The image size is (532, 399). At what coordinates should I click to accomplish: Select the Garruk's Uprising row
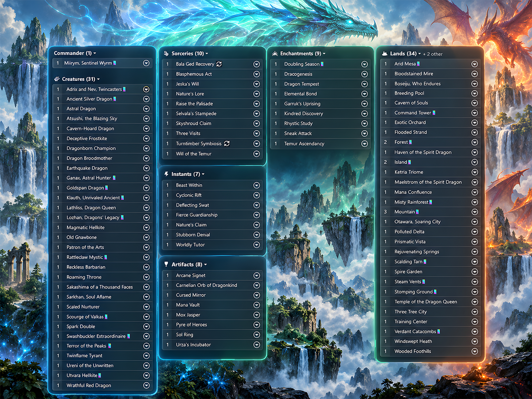321,104
